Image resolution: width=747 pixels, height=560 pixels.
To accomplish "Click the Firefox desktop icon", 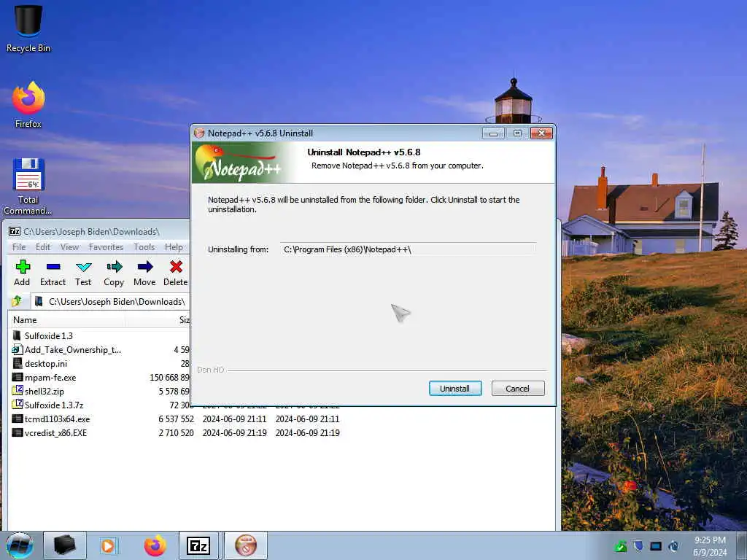I will pyautogui.click(x=28, y=105).
